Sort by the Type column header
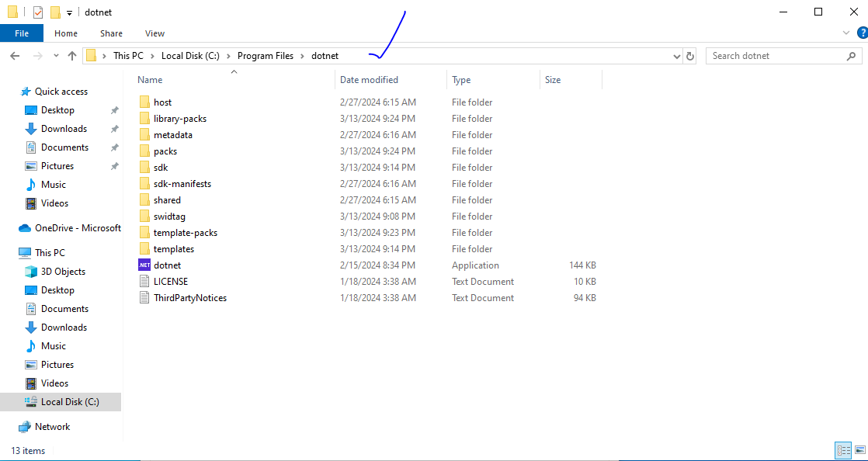 [x=461, y=80]
